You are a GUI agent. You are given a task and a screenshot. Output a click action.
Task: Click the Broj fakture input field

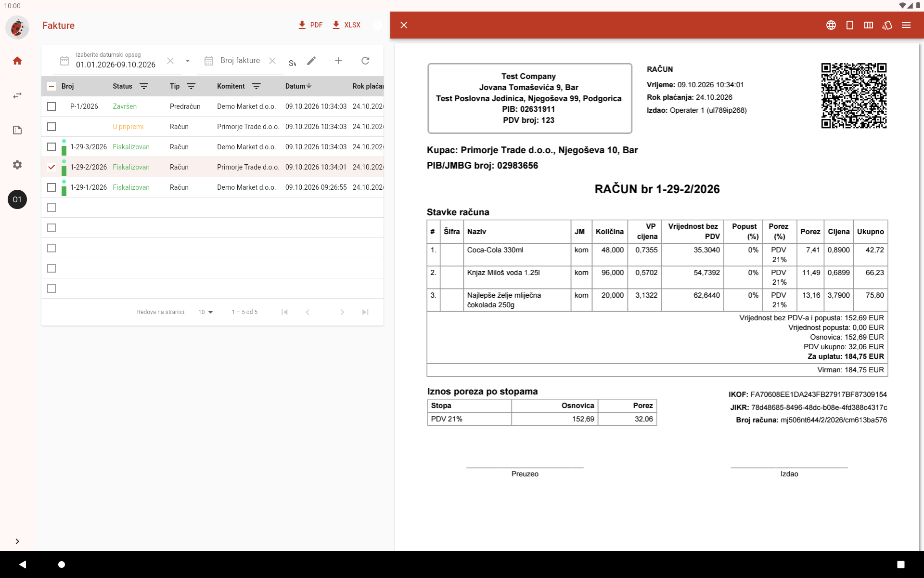click(240, 61)
